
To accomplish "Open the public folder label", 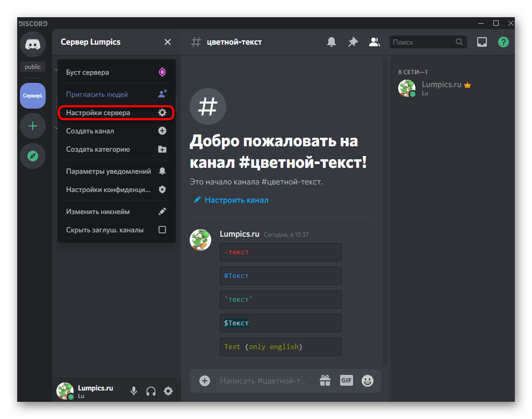I will (33, 67).
